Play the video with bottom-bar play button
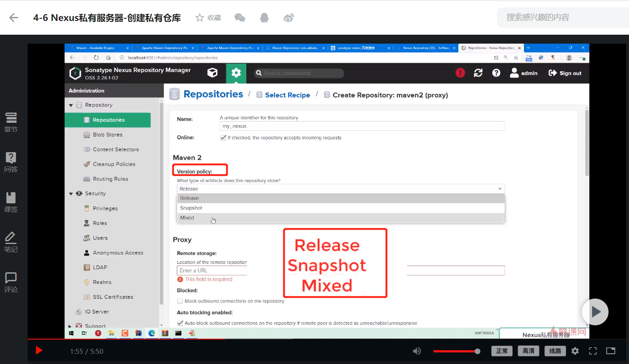Image resolution: width=629 pixels, height=364 pixels. (39, 351)
